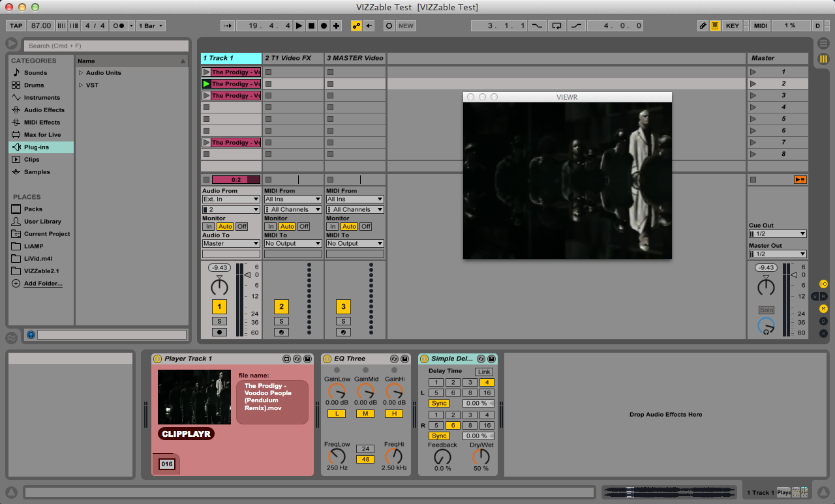The image size is (835, 504).
Task: Open Track 1 Audio From Ext. In dropdown
Action: [x=231, y=199]
